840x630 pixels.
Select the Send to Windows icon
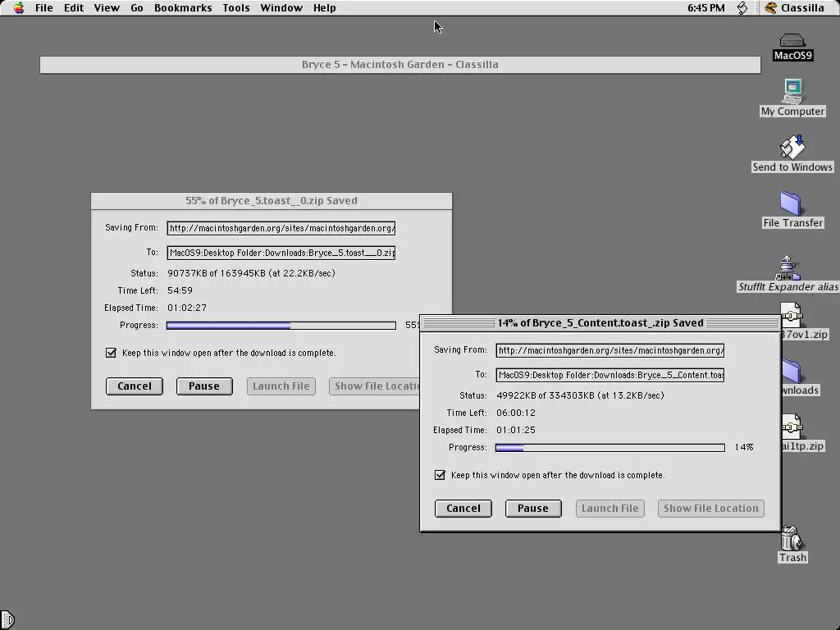click(x=792, y=148)
